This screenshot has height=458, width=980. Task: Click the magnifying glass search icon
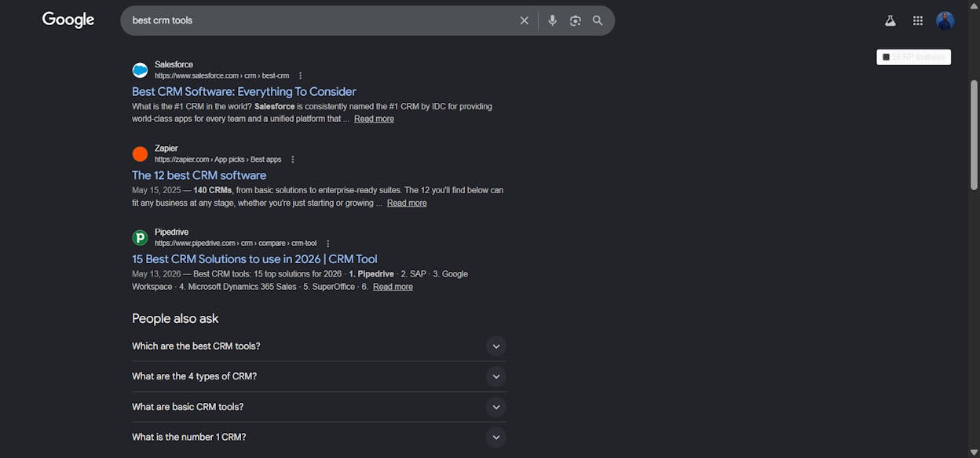598,20
